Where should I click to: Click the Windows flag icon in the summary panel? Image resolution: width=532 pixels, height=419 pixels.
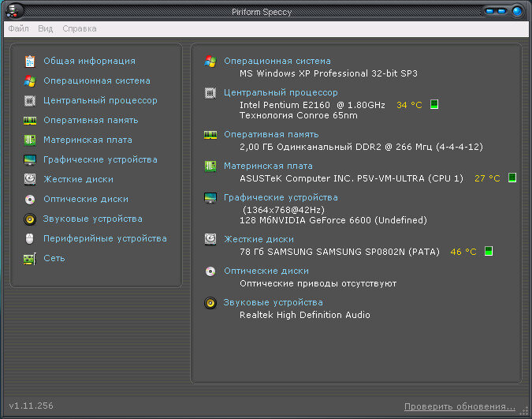210,62
